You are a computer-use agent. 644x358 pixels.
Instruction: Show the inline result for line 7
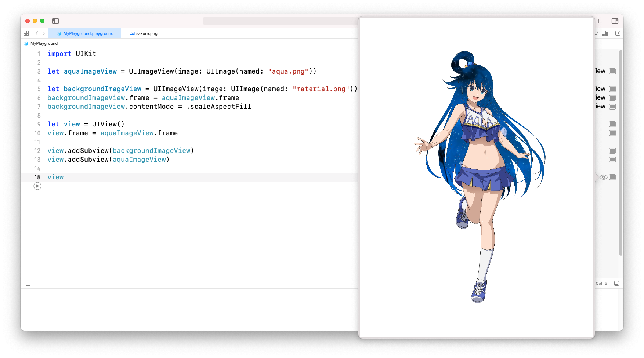click(612, 107)
